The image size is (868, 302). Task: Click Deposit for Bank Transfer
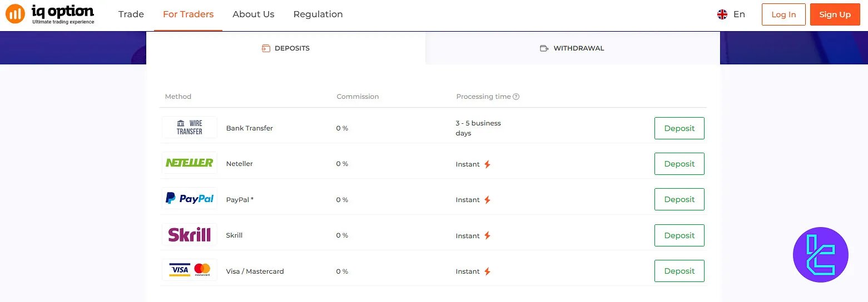679,128
